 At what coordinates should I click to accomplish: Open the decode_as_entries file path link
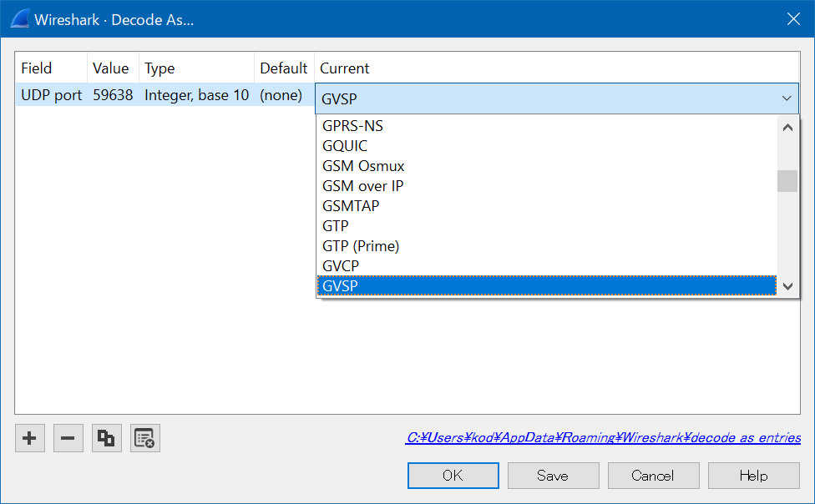[604, 437]
